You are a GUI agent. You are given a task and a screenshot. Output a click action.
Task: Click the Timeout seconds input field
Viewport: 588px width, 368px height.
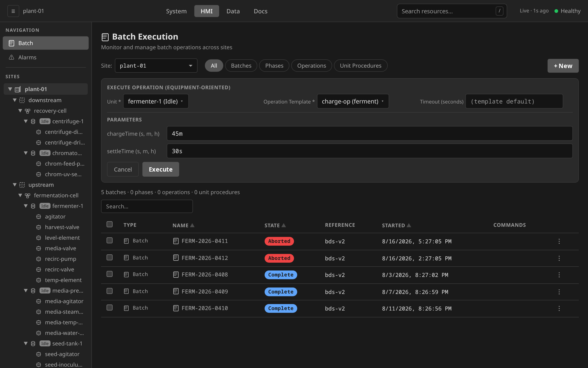(x=514, y=101)
